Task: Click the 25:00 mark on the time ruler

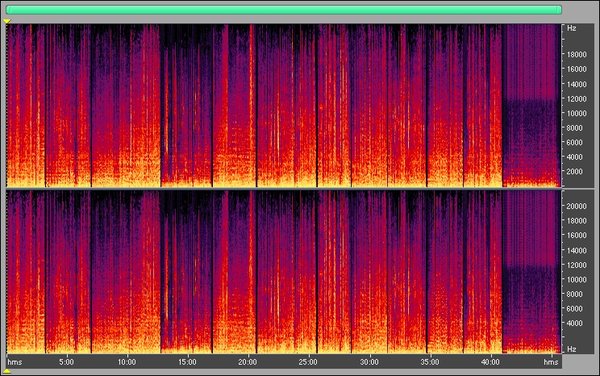Action: point(308,362)
